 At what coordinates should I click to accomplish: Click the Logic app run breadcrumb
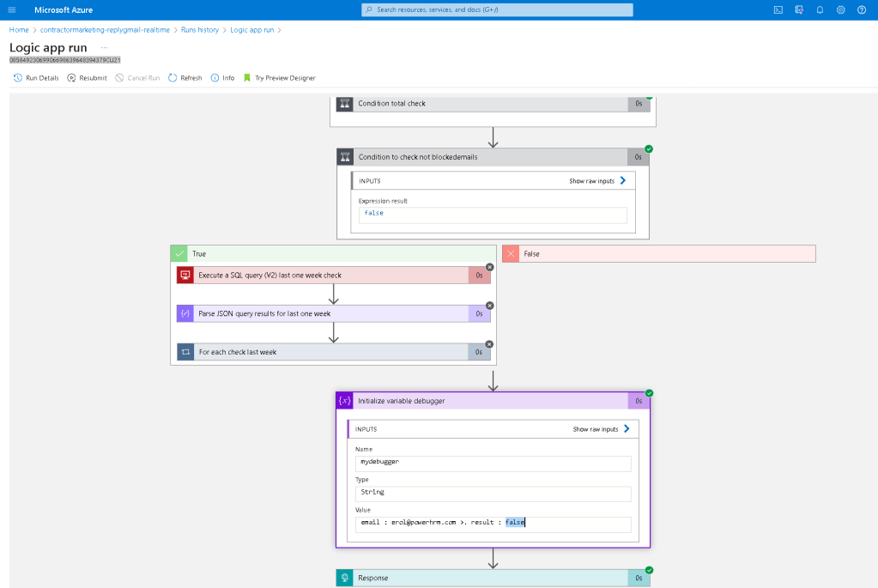point(252,30)
